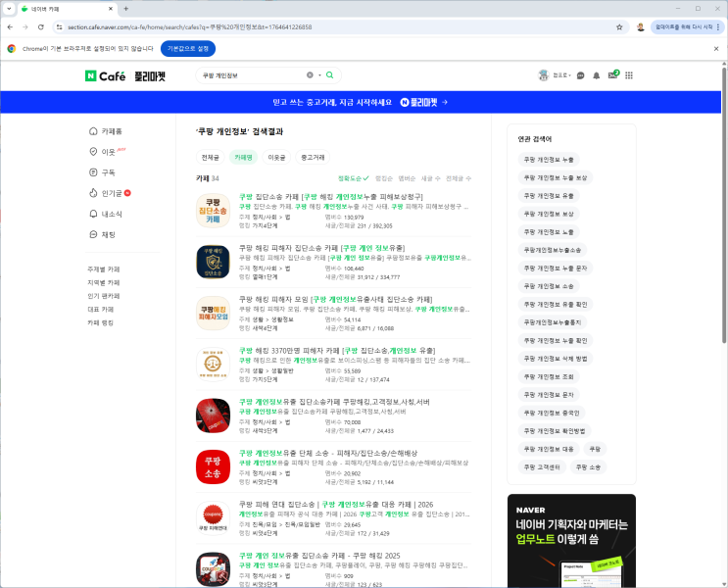Reload the page with the refresh icon

(x=41, y=26)
